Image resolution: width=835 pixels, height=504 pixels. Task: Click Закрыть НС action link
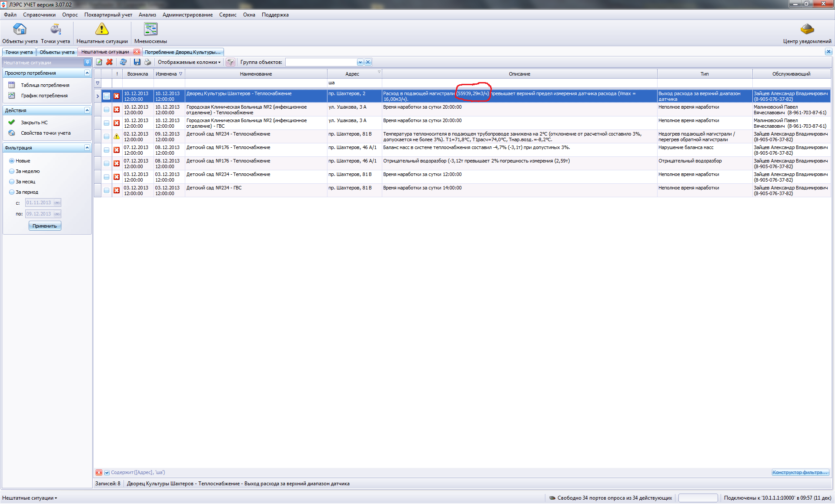[34, 123]
